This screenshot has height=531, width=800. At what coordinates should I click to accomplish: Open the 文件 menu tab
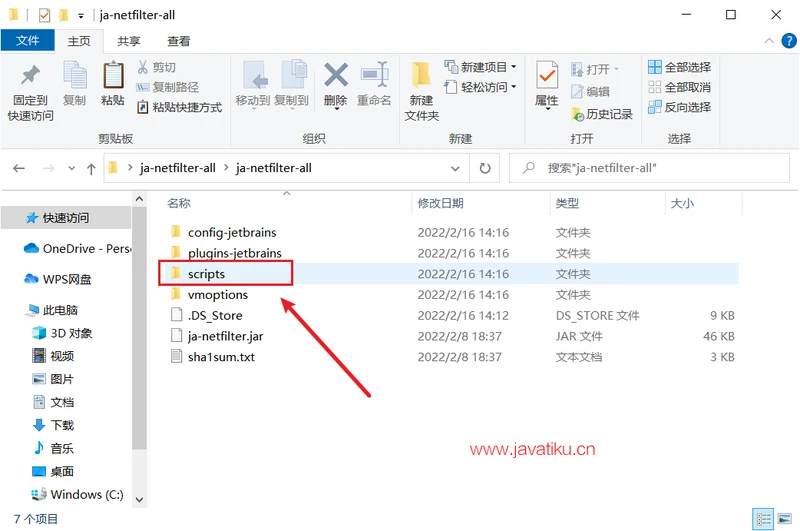click(28, 41)
